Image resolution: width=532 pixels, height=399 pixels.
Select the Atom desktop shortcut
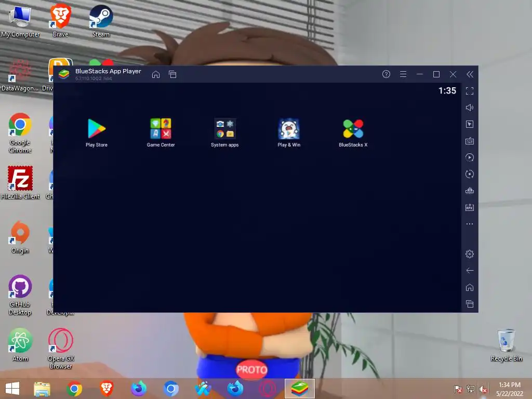[x=20, y=345]
